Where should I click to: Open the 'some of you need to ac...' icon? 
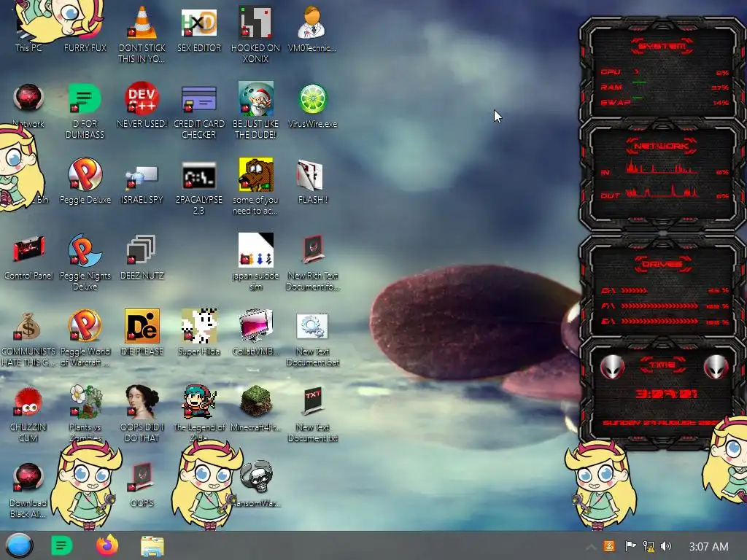click(256, 174)
